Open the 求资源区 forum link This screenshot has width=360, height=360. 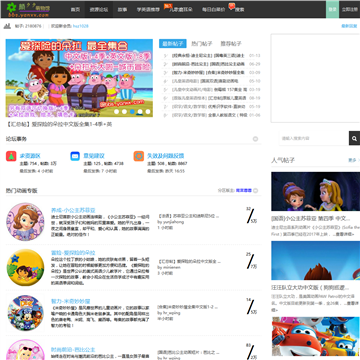[30, 156]
